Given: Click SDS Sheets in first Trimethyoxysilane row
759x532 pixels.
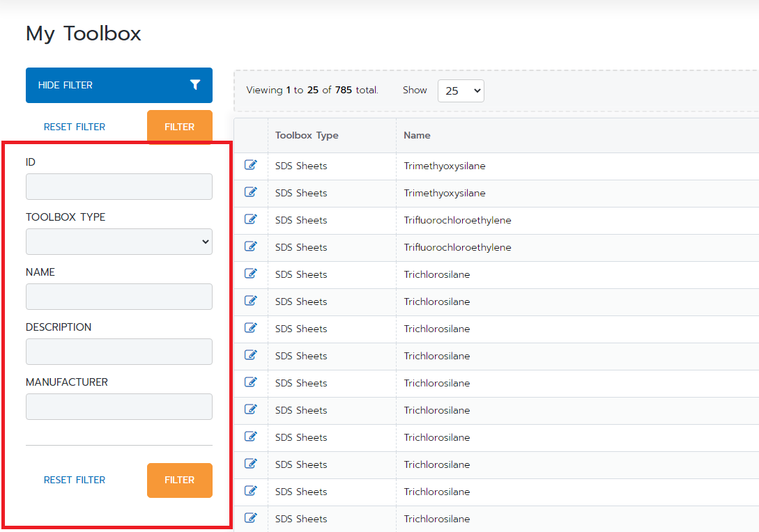Looking at the screenshot, I should pos(301,166).
